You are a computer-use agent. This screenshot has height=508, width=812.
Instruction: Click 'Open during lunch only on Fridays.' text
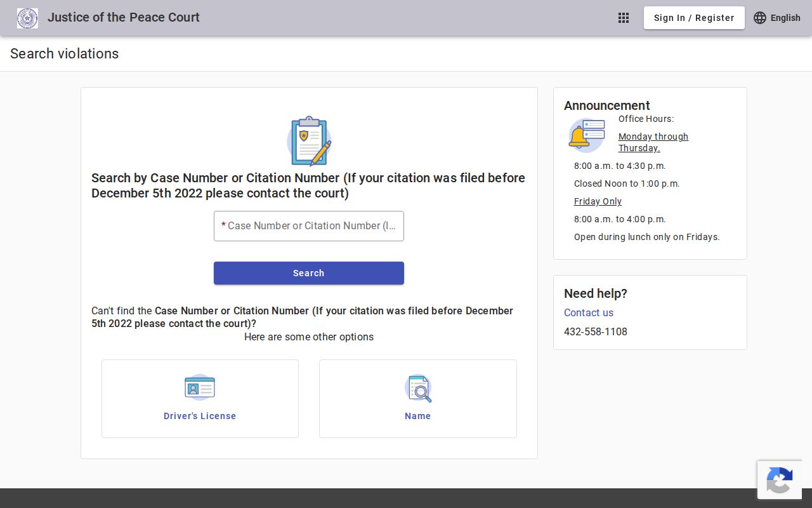pyautogui.click(x=647, y=237)
